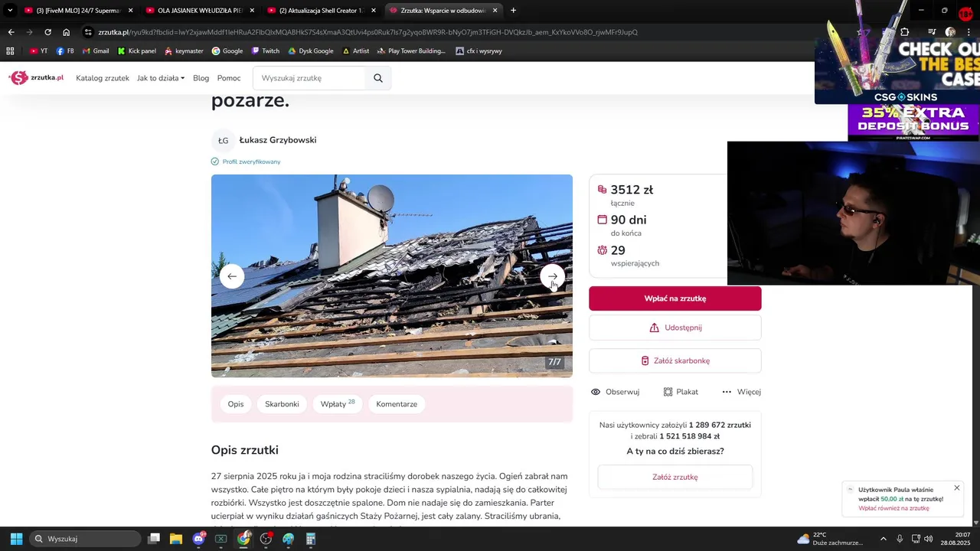Open File Explorer from the taskbar
Viewport: 980px width, 551px height.
(x=176, y=539)
